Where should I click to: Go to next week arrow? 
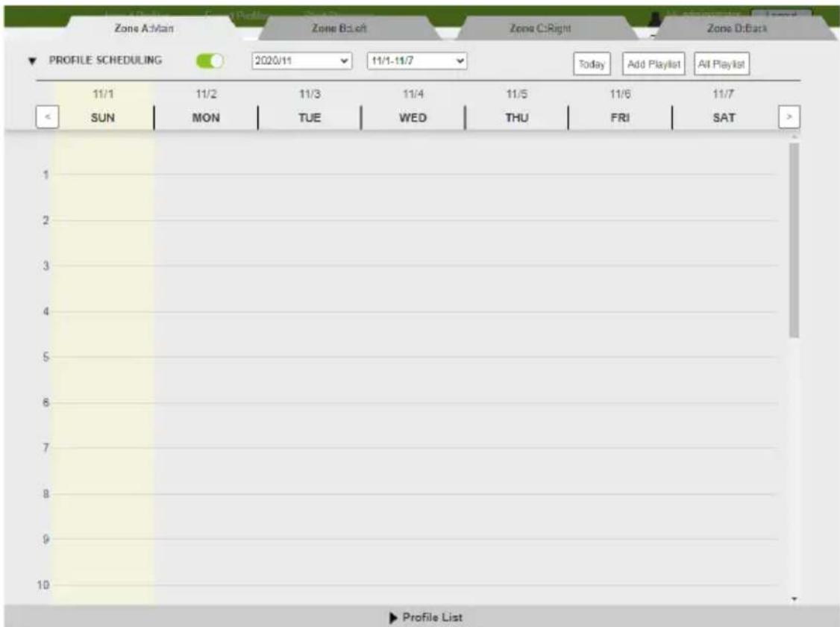789,117
